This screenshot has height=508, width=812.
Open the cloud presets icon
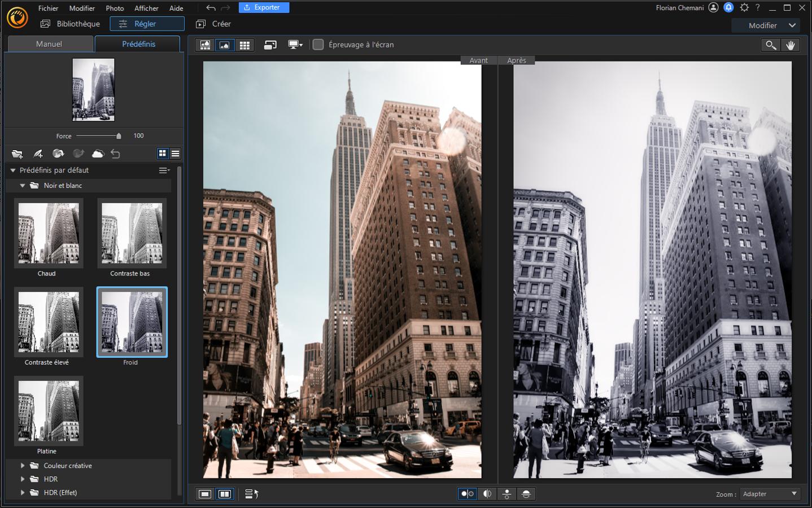(x=98, y=154)
